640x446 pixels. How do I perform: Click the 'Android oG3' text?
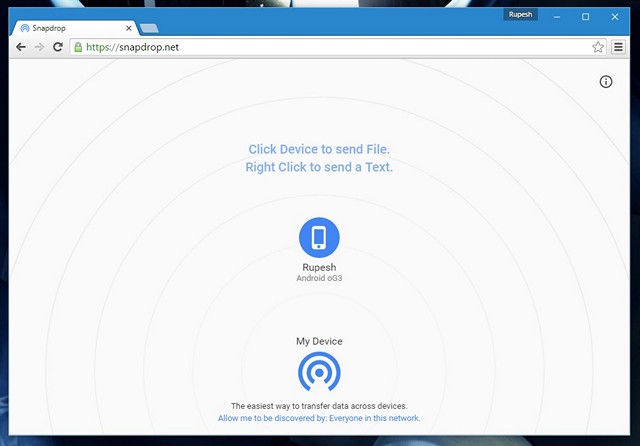(319, 278)
